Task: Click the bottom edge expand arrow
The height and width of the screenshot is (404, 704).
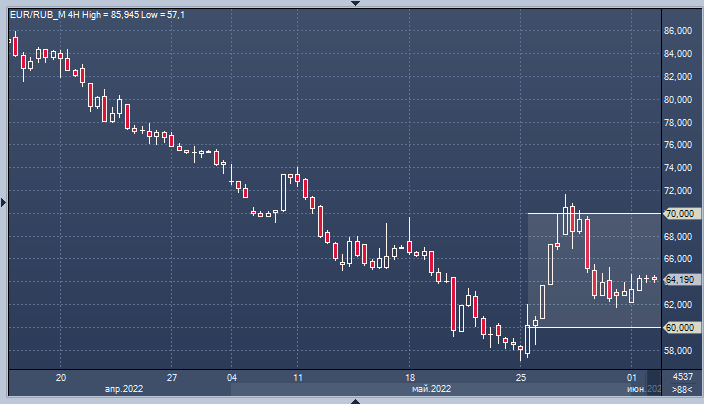Action: [x=352, y=400]
